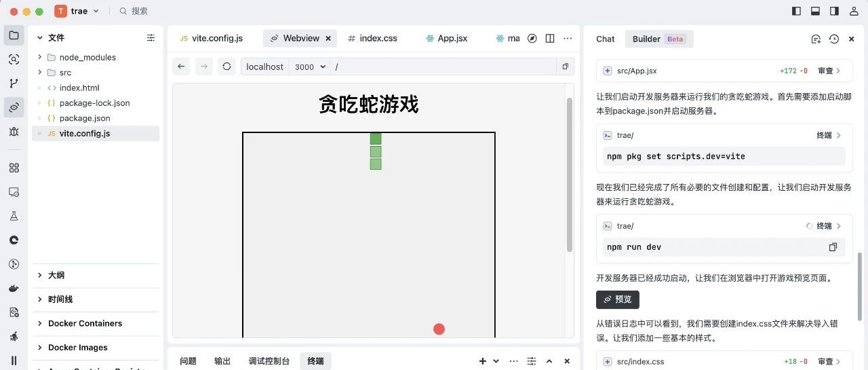868x370 pixels.
Task: Open 终端 link for npm pkg set command
Action: (829, 135)
